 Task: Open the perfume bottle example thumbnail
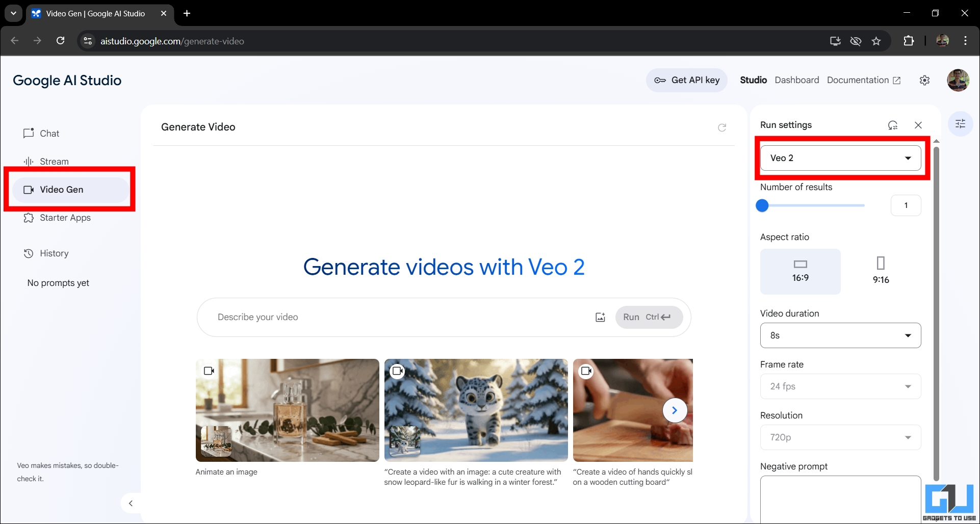pos(287,410)
